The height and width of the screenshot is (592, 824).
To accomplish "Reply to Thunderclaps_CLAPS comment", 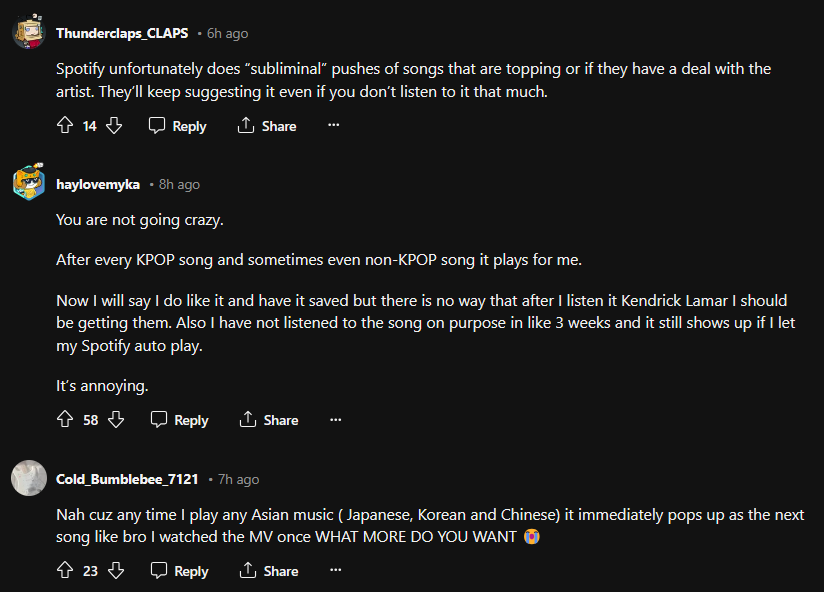I will (x=178, y=126).
